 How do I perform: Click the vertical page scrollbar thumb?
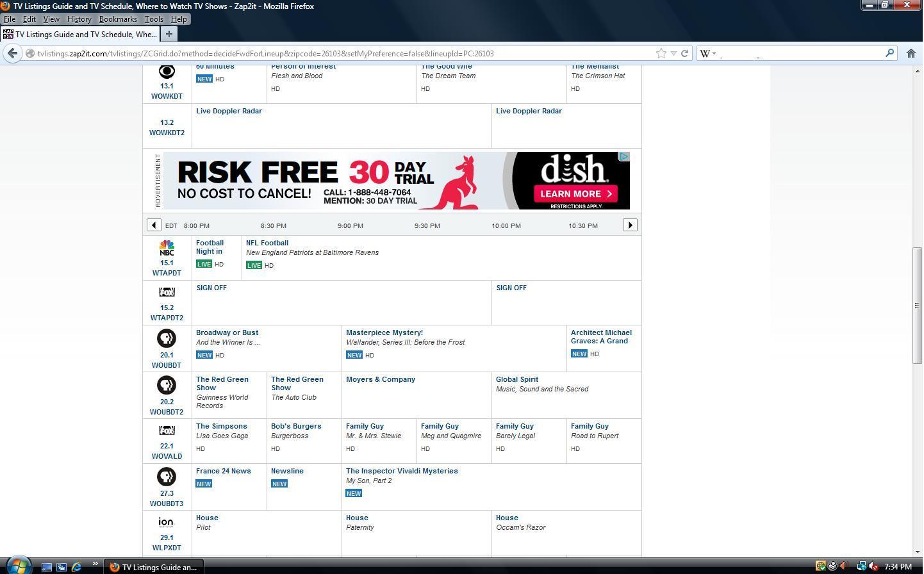[917, 306]
